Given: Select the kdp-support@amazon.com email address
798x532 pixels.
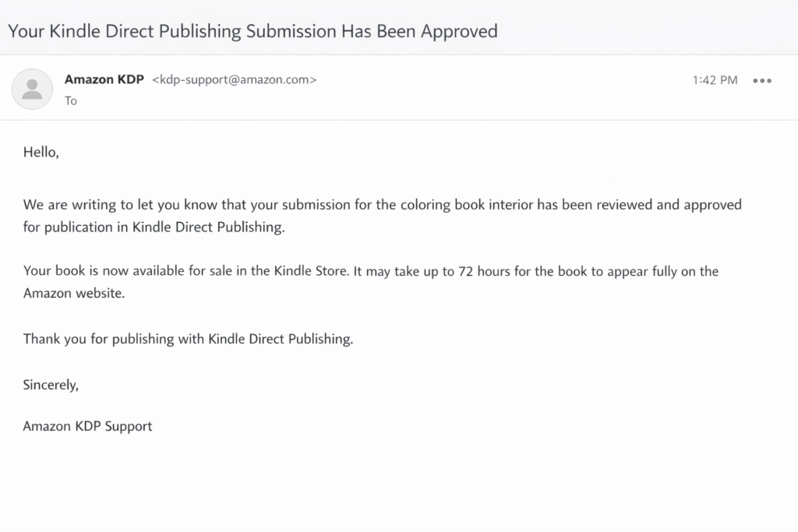Looking at the screenshot, I should pos(234,79).
